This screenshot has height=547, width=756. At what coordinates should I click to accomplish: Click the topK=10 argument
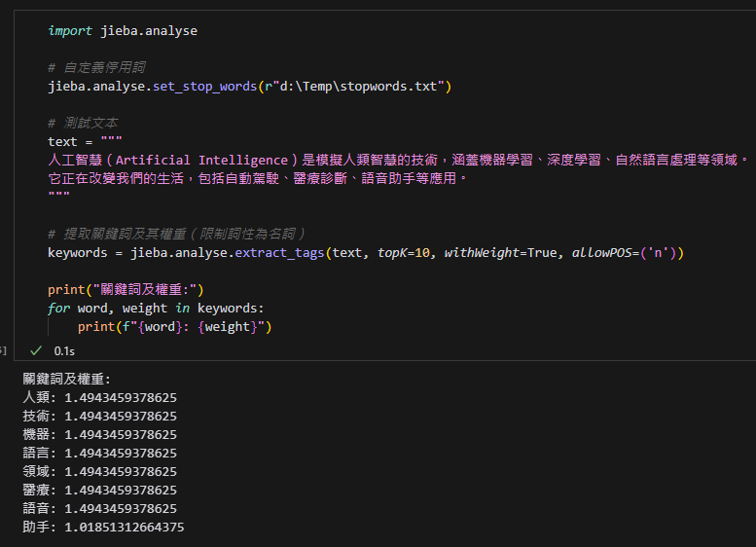click(x=403, y=253)
